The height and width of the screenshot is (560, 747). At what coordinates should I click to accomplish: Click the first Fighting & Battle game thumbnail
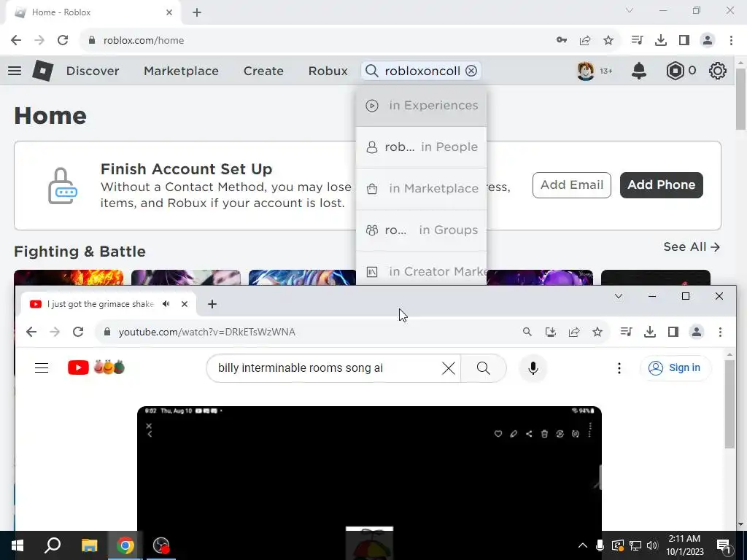coord(69,278)
